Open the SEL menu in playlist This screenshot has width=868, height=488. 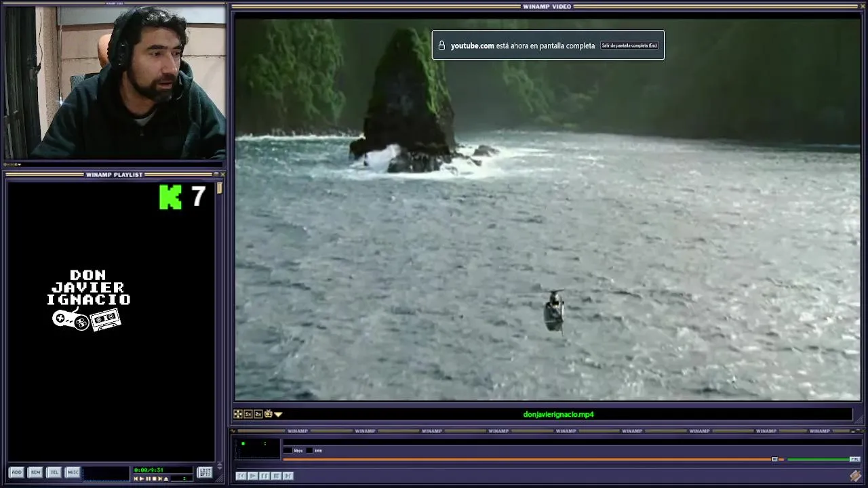[54, 472]
